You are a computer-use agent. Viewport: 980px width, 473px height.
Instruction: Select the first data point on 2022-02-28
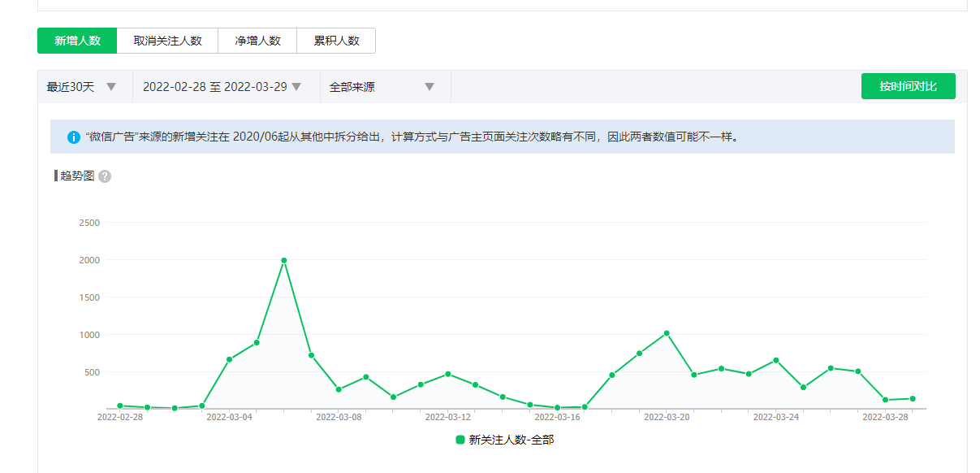(x=120, y=406)
